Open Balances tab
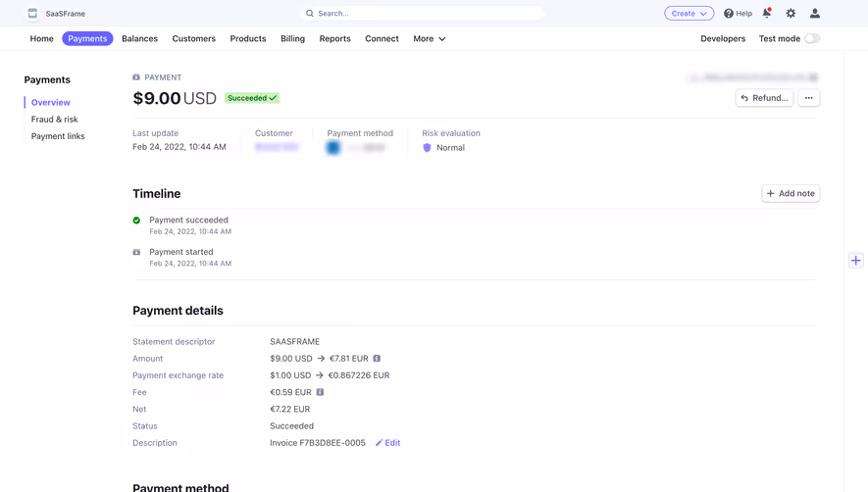This screenshot has height=492, width=868. [139, 39]
